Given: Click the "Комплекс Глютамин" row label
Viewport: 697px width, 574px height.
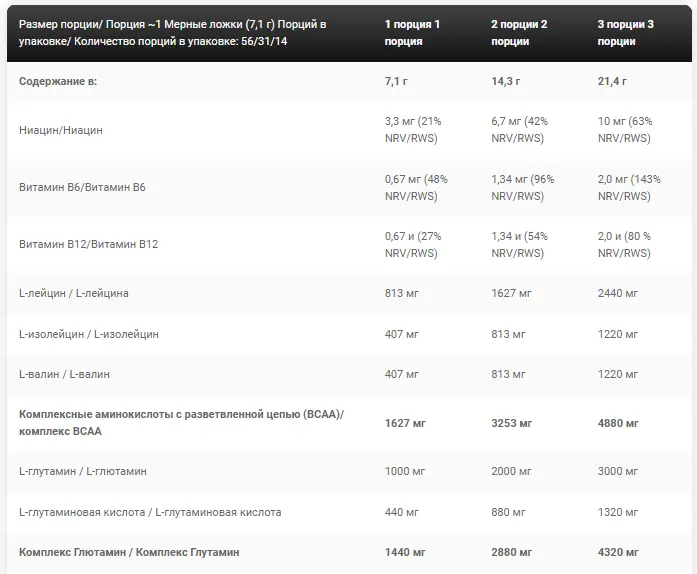Looking at the screenshot, I should pos(129,552).
